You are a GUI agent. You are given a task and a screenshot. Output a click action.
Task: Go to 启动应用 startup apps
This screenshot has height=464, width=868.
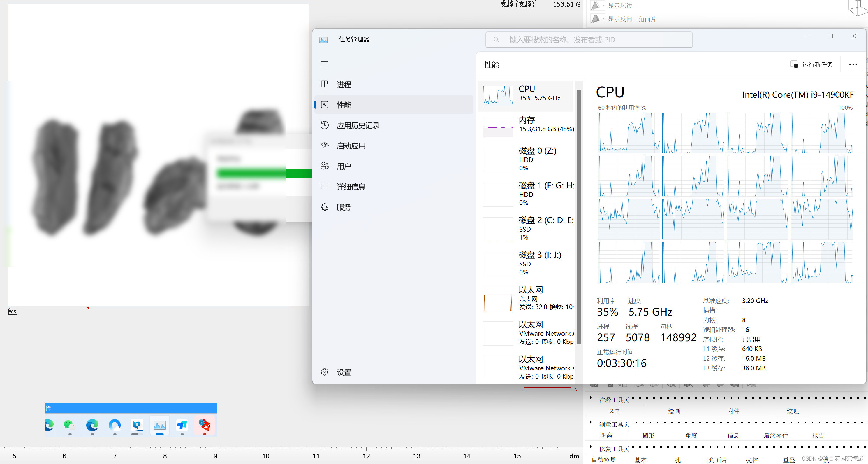pyautogui.click(x=351, y=146)
